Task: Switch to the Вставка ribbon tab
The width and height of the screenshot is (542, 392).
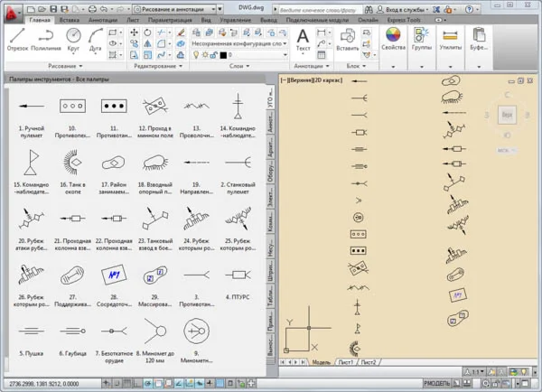Action: tap(67, 19)
